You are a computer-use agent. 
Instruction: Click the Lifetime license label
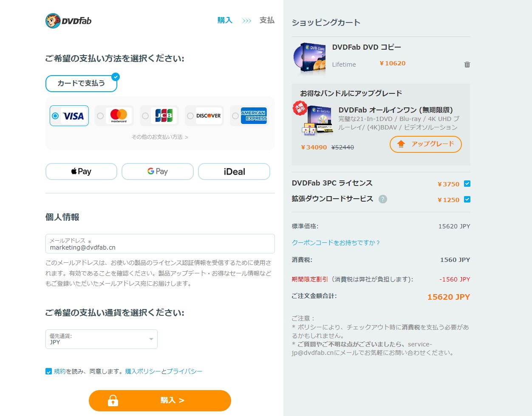click(x=344, y=65)
